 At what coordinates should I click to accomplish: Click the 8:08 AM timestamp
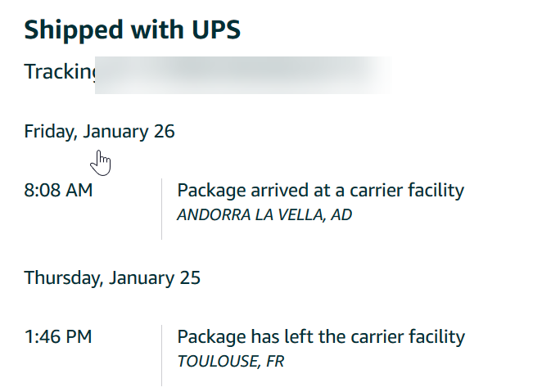click(58, 191)
